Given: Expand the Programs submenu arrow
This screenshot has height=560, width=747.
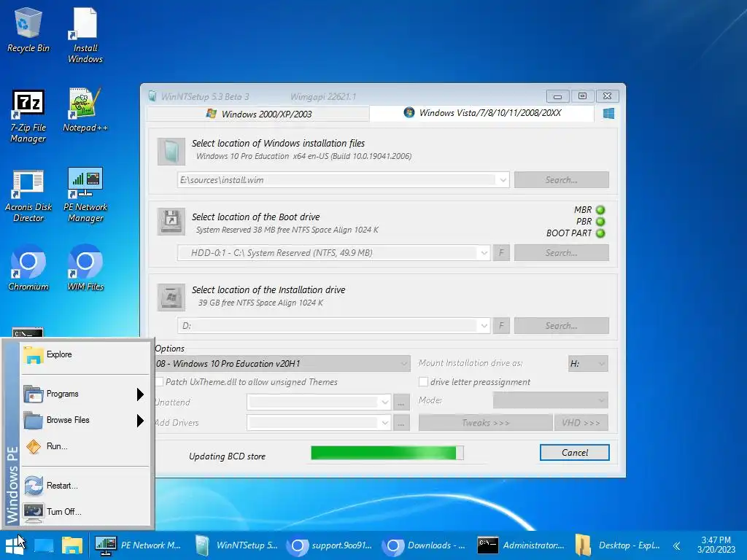Looking at the screenshot, I should click(140, 394).
